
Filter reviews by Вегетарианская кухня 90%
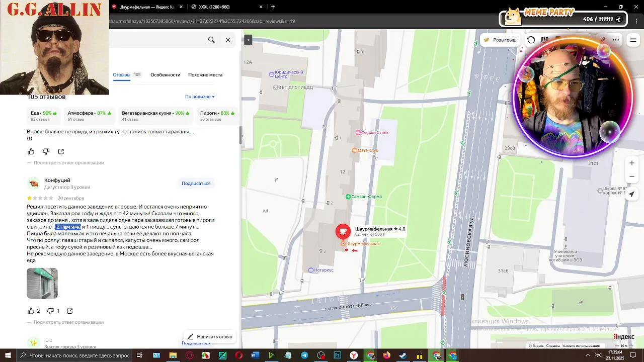point(155,116)
